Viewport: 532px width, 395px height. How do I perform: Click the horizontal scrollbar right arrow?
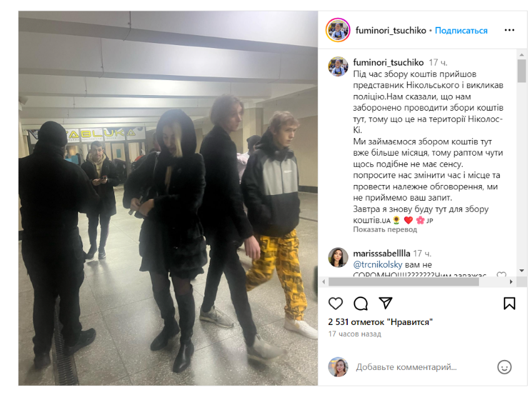pos(511,281)
